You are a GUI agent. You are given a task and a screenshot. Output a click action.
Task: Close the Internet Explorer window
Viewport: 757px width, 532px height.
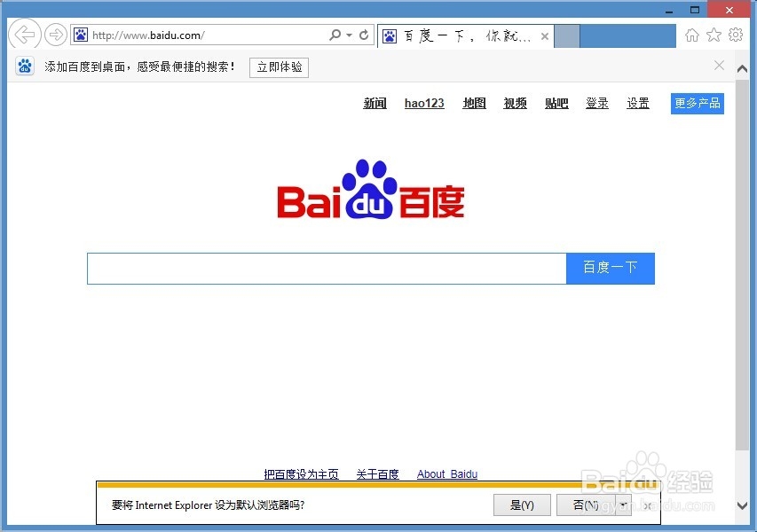[729, 10]
